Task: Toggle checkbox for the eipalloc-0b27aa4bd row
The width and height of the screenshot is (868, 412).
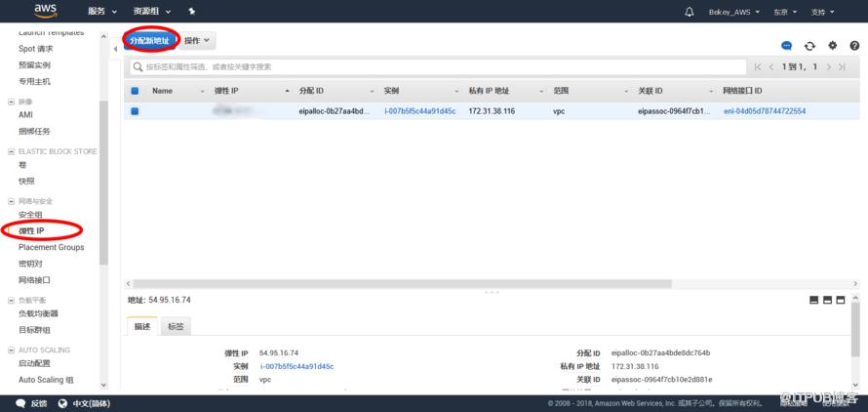Action: click(x=135, y=111)
